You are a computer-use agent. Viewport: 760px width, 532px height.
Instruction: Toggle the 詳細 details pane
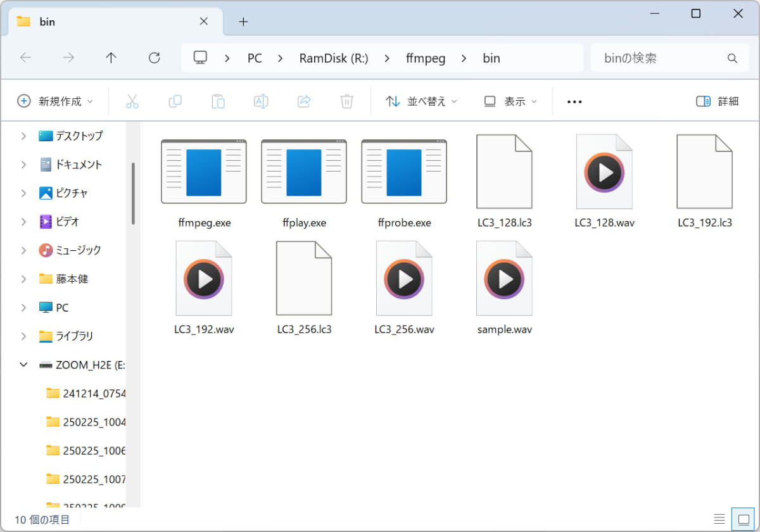coord(717,101)
